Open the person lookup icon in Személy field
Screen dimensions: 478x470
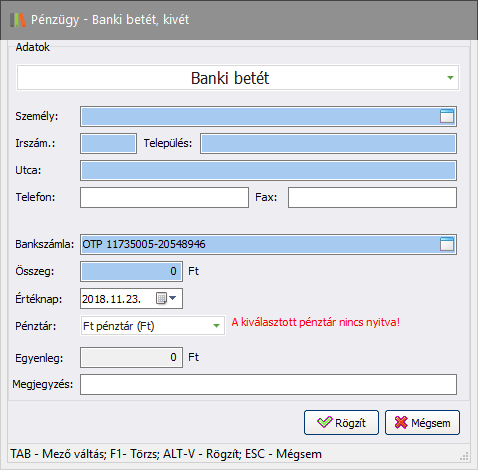point(447,116)
